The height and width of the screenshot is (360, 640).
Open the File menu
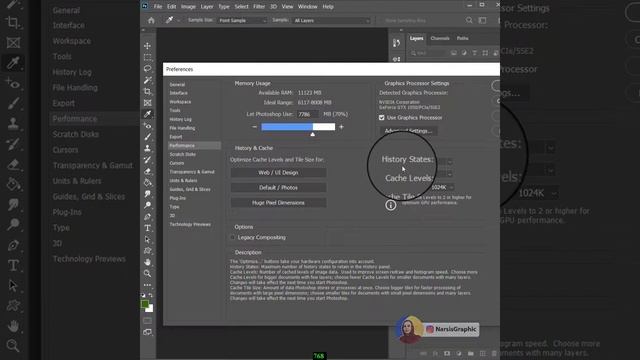click(158, 7)
